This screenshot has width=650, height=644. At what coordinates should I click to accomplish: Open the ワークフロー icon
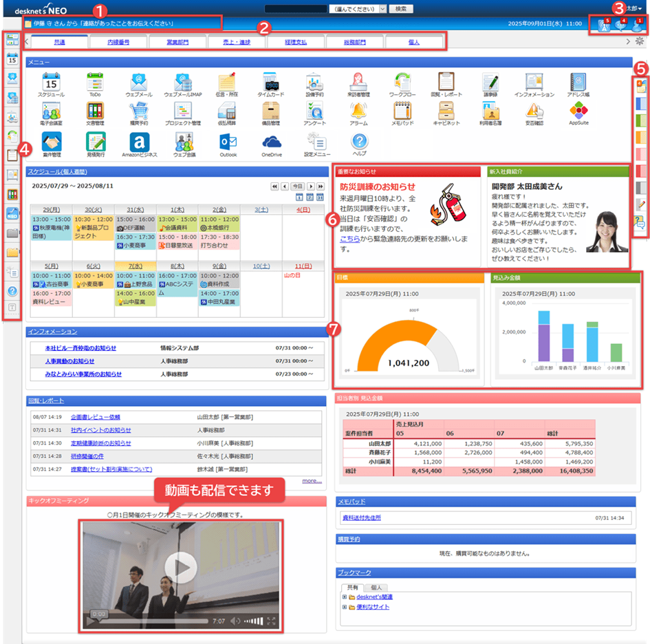coord(403,82)
